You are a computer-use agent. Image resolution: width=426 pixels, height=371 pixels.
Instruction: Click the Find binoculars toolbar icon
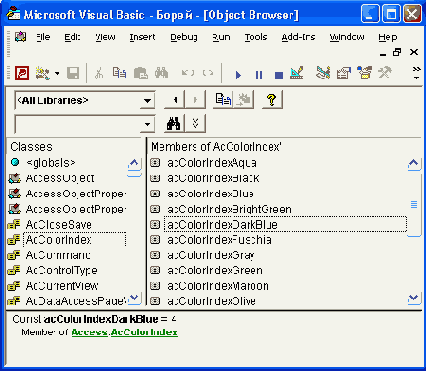[161, 73]
